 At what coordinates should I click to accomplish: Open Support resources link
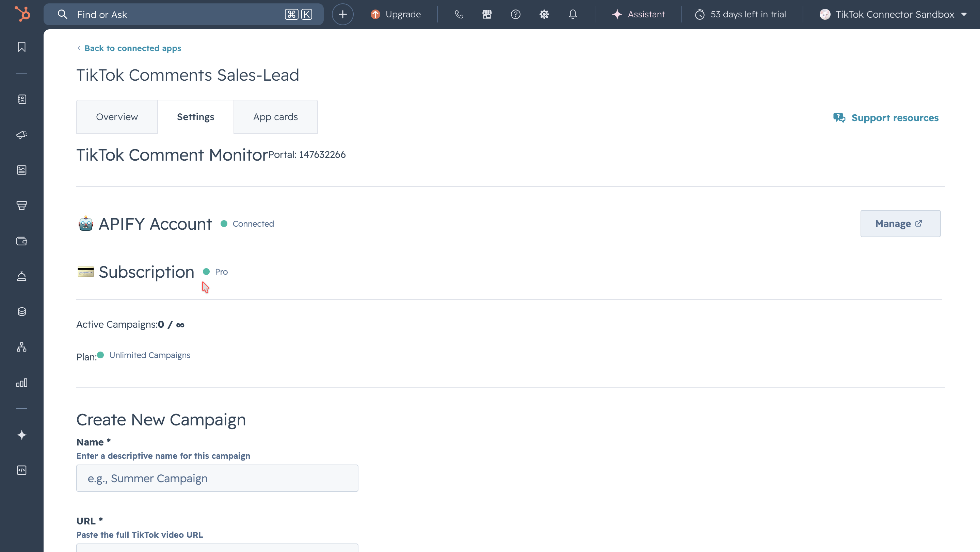click(886, 118)
